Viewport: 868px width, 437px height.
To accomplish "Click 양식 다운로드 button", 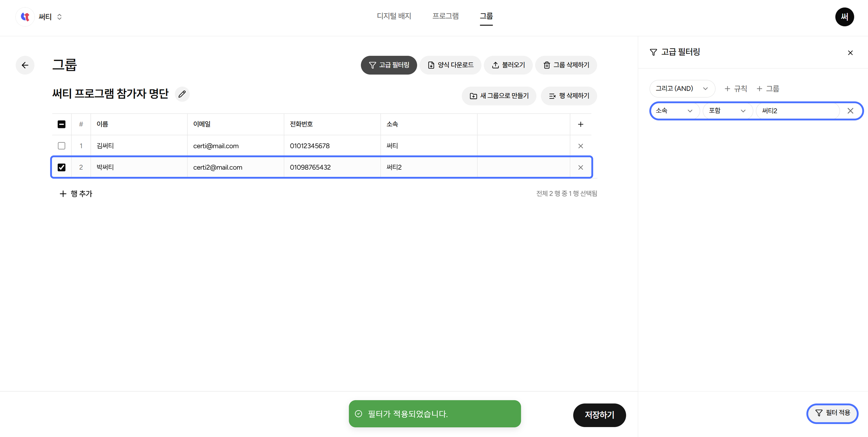I will click(450, 65).
